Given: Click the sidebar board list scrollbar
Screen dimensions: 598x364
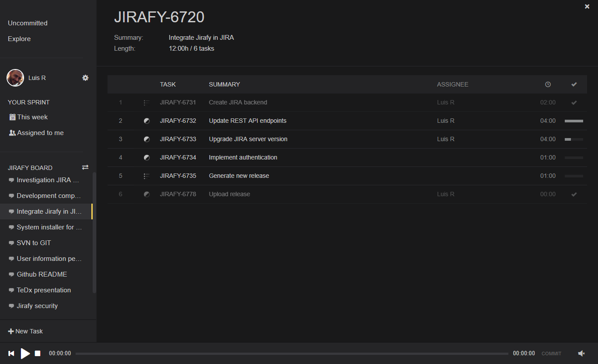Looking at the screenshot, I should 94,232.
